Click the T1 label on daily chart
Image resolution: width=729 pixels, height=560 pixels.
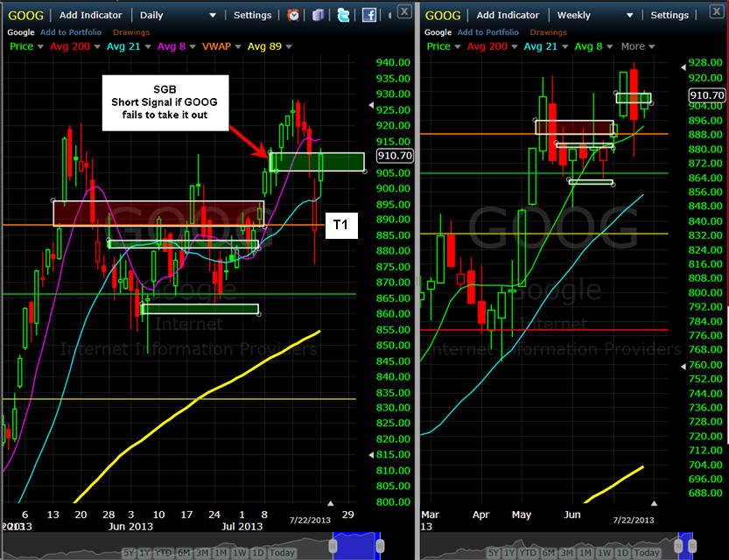(x=341, y=226)
